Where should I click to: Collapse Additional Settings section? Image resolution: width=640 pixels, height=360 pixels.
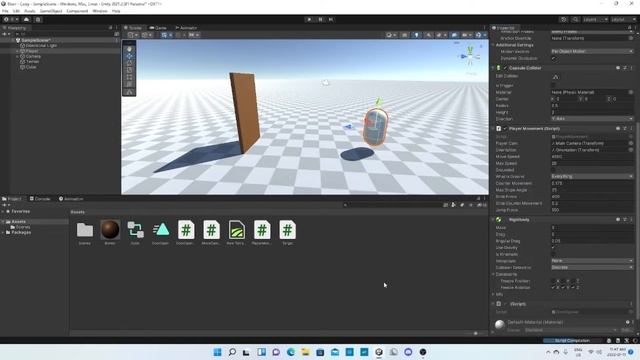pos(493,45)
